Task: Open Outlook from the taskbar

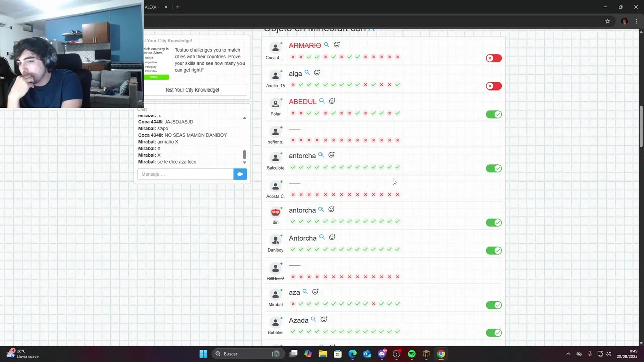Action: (x=367, y=354)
